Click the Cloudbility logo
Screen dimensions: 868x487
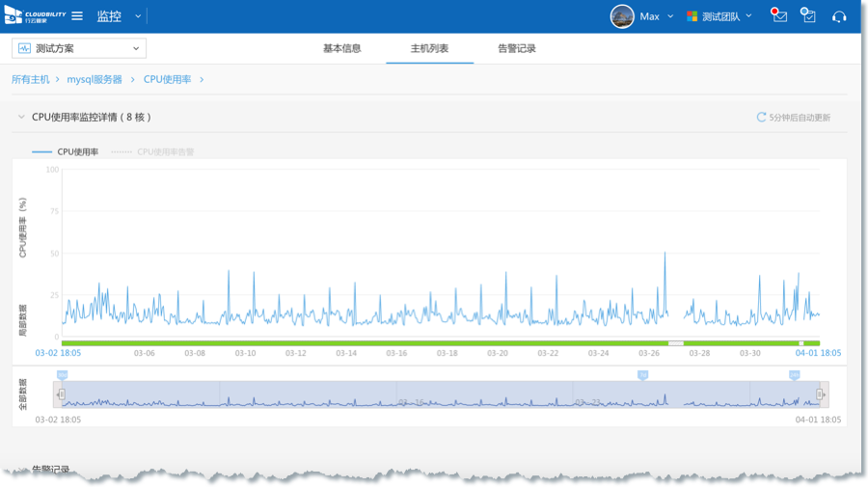click(37, 16)
